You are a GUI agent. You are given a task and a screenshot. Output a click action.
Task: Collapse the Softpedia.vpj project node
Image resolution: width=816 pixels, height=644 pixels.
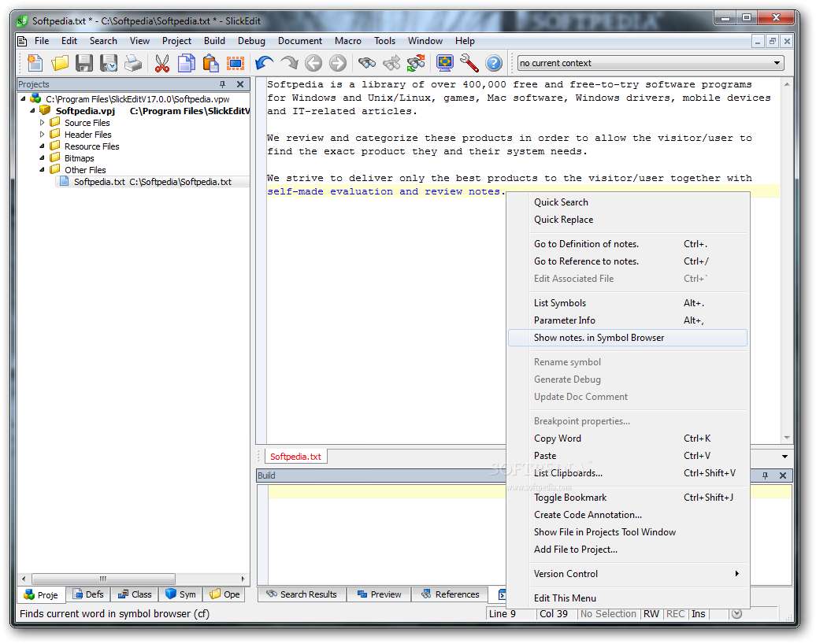click(32, 110)
